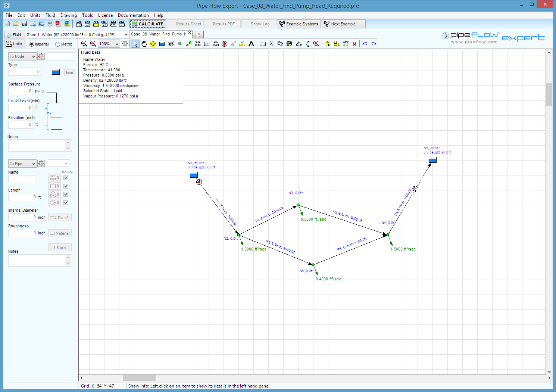556x392 pixels.
Task: Select the blue Add Tank tool
Action: coord(162,44)
